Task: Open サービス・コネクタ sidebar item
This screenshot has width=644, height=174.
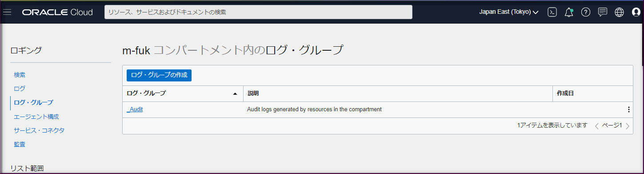Action: [39, 130]
